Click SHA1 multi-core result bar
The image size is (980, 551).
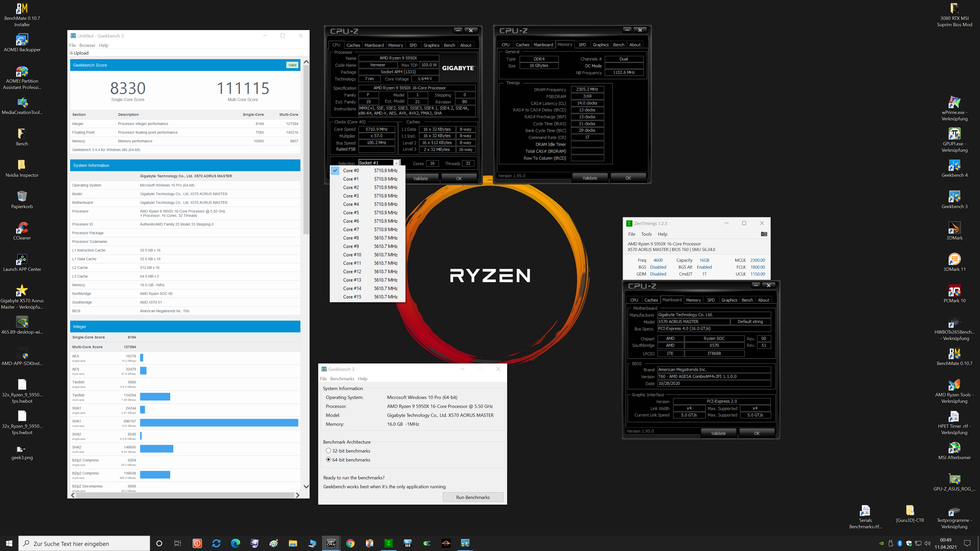pos(219,422)
